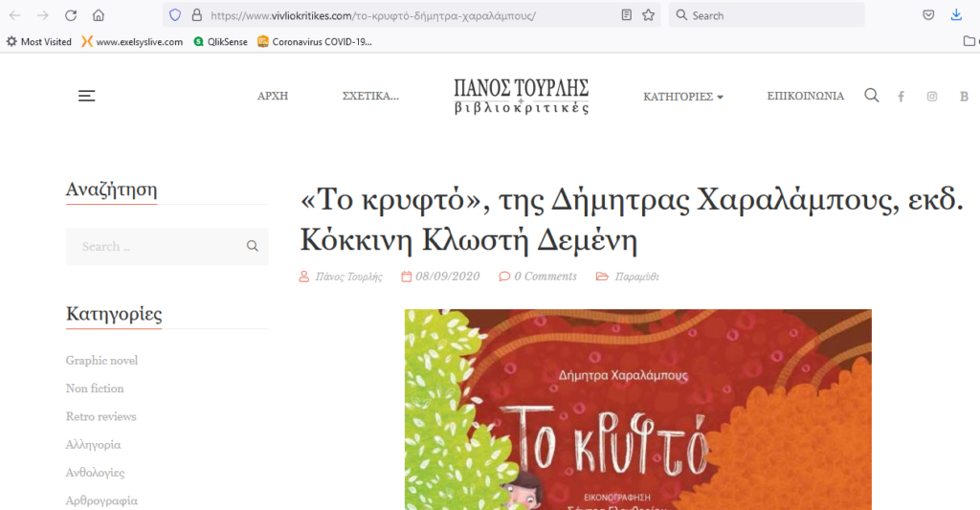Open the site hamburger menu

point(87,96)
